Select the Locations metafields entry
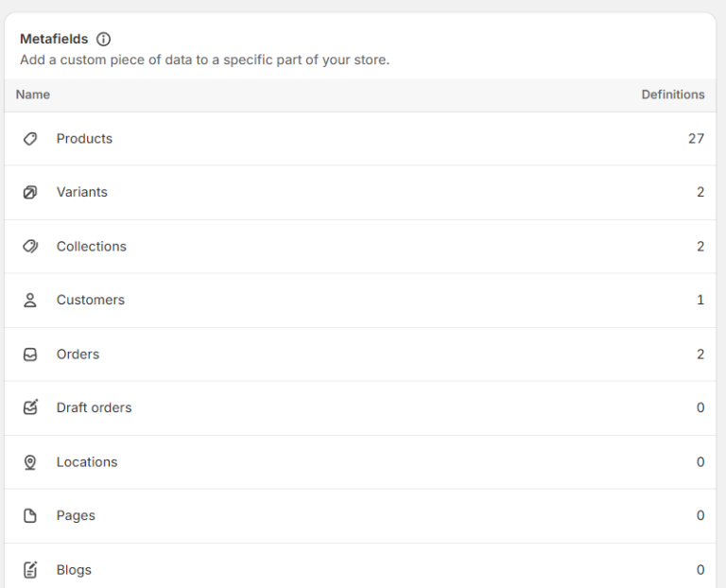This screenshot has width=726, height=588. click(360, 462)
